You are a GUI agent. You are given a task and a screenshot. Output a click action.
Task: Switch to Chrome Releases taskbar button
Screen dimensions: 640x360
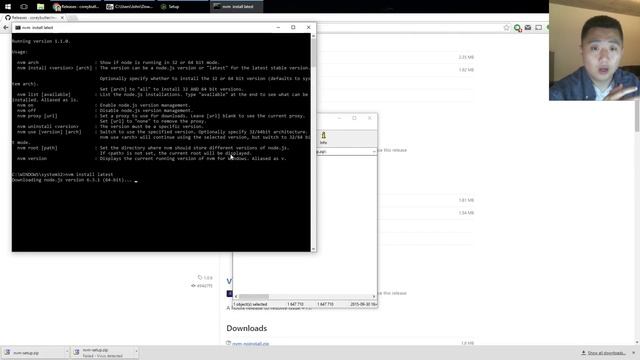(x=76, y=7)
